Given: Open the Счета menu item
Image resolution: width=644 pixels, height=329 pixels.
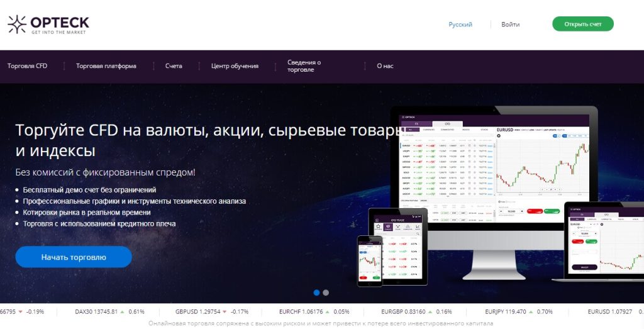Looking at the screenshot, I should [x=174, y=66].
